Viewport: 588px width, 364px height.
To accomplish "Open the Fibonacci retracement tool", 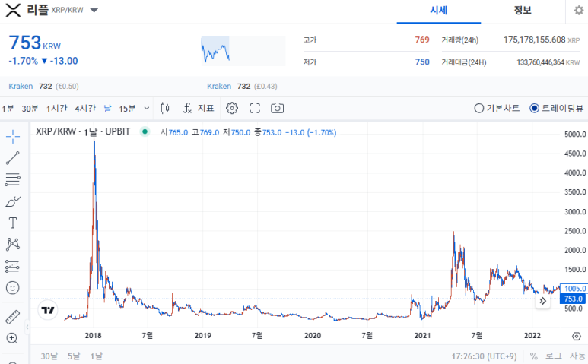I will (x=13, y=180).
